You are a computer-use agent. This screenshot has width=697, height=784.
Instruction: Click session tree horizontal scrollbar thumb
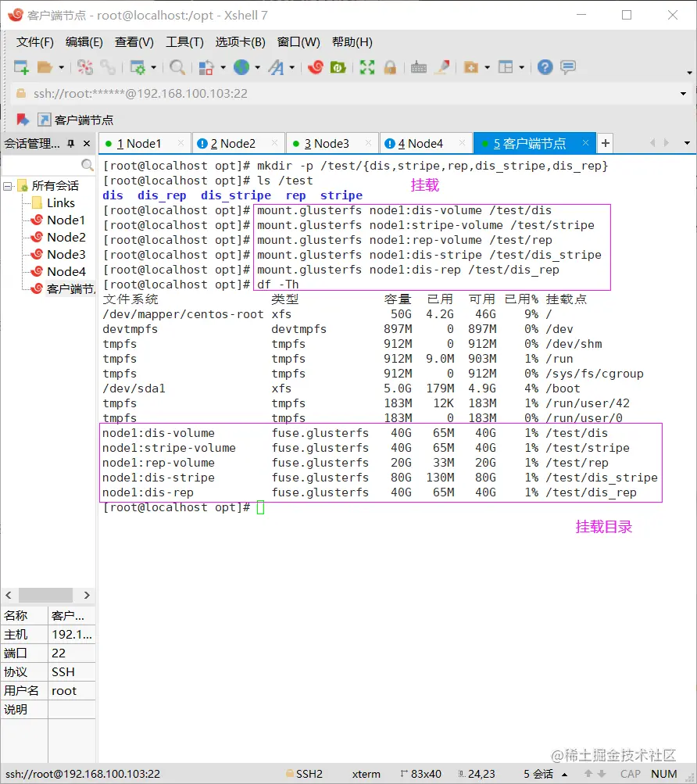[45, 595]
